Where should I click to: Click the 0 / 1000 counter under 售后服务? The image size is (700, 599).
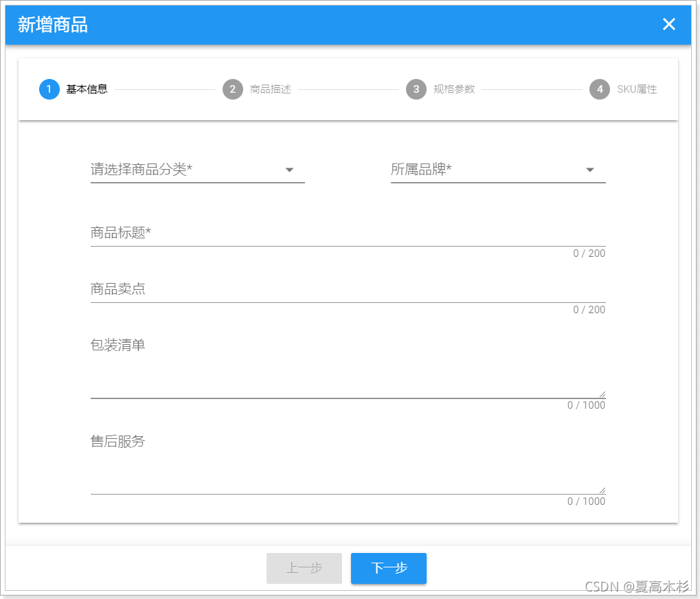pos(585,501)
